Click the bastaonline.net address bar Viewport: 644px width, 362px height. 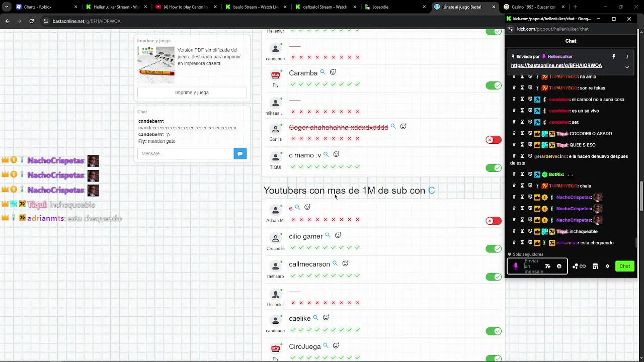click(x=272, y=21)
